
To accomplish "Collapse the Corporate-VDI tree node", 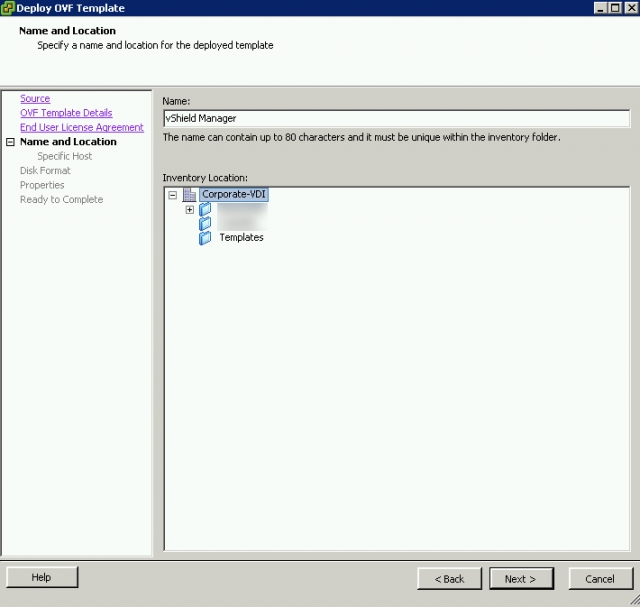I will (x=173, y=195).
